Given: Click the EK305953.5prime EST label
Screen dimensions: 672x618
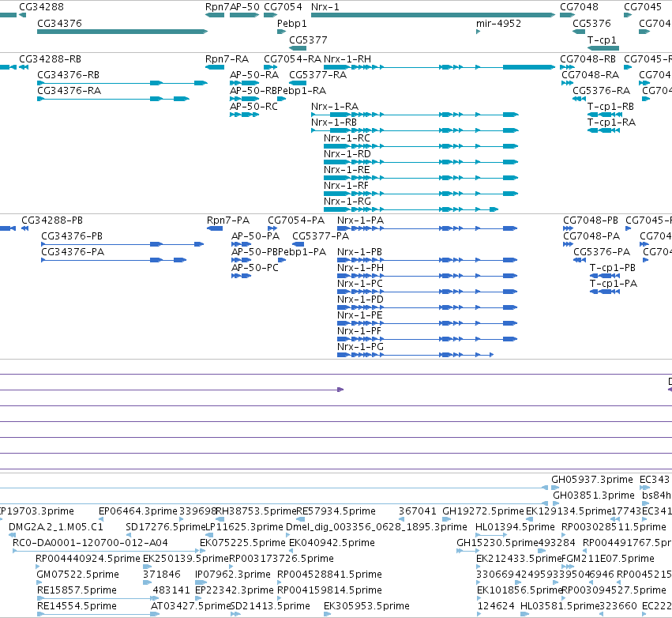Looking at the screenshot, I should (366, 606).
